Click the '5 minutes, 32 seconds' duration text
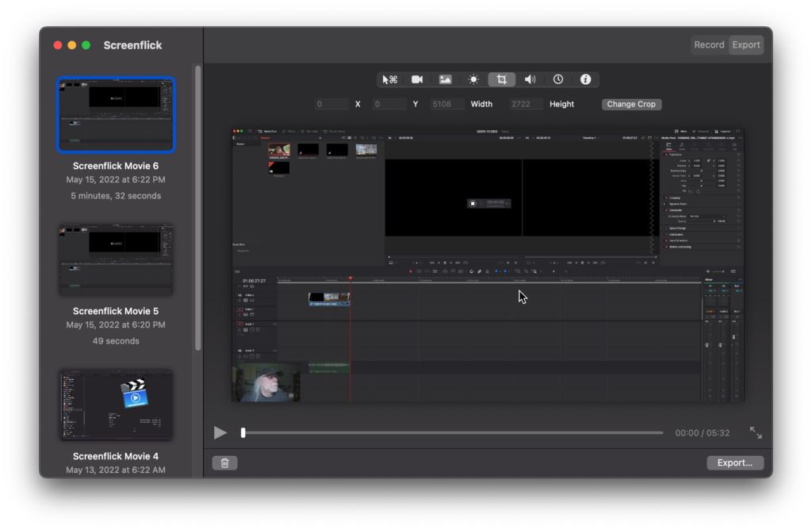 [x=116, y=196]
